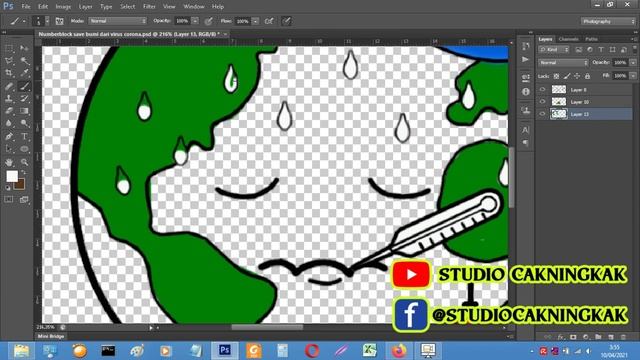Open the Photography workspace dropdown
The width and height of the screenshot is (640, 360).
point(608,21)
